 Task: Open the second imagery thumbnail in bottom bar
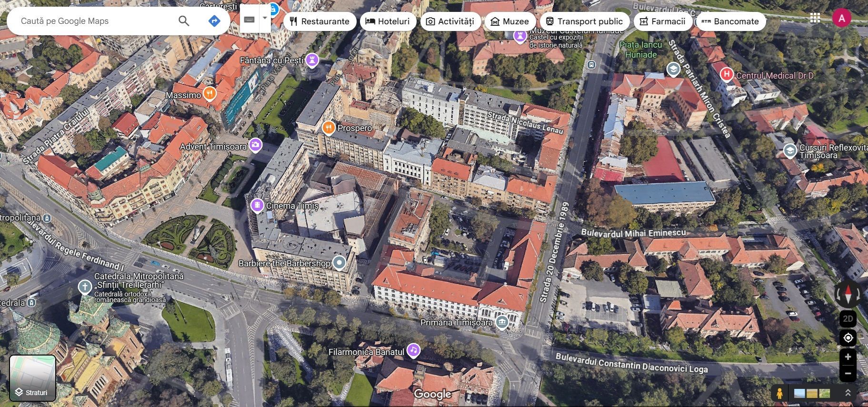(812, 393)
